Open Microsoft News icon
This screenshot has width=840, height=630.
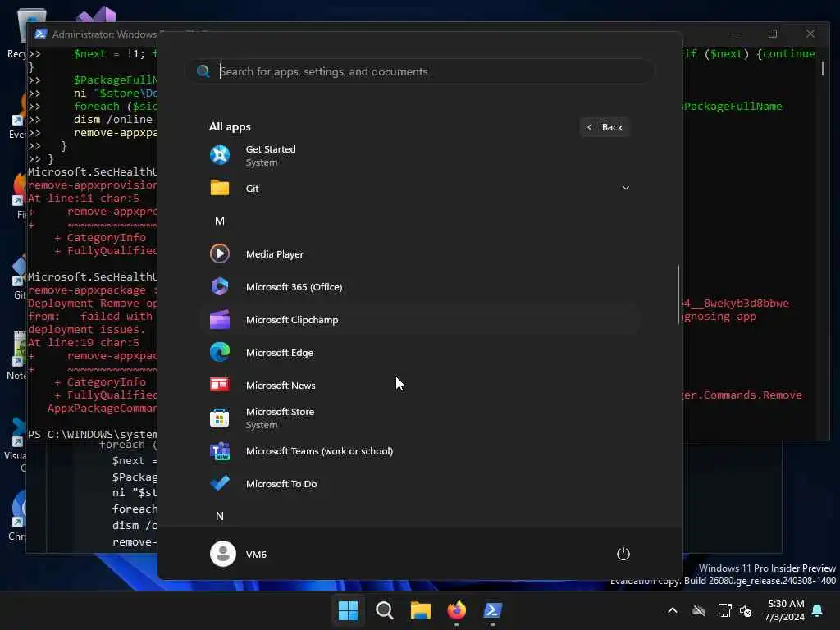pos(220,385)
